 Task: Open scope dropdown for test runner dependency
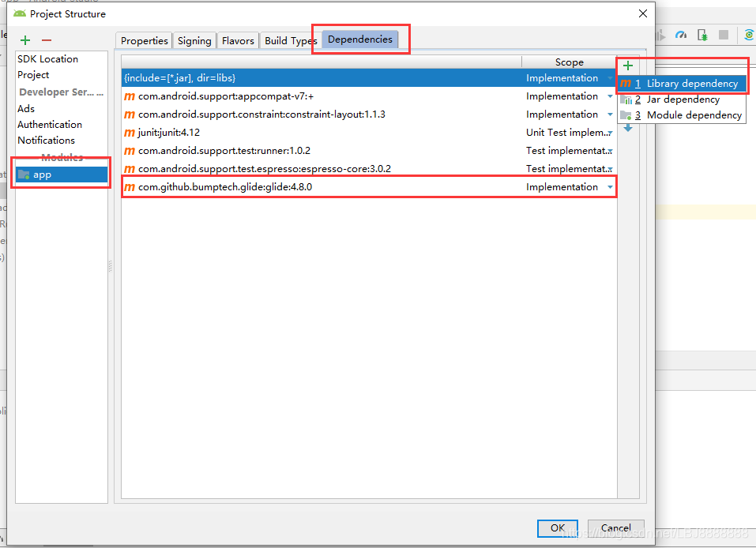click(x=610, y=151)
